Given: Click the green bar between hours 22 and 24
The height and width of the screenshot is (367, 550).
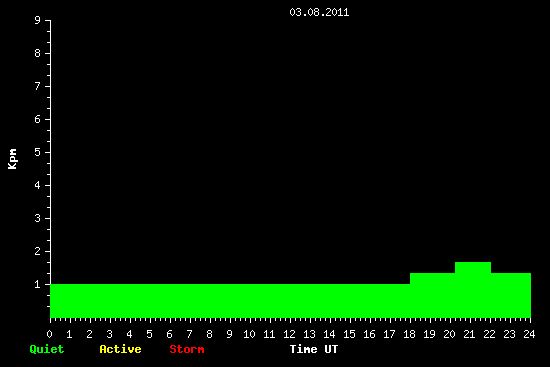Looking at the screenshot, I should click(511, 295).
